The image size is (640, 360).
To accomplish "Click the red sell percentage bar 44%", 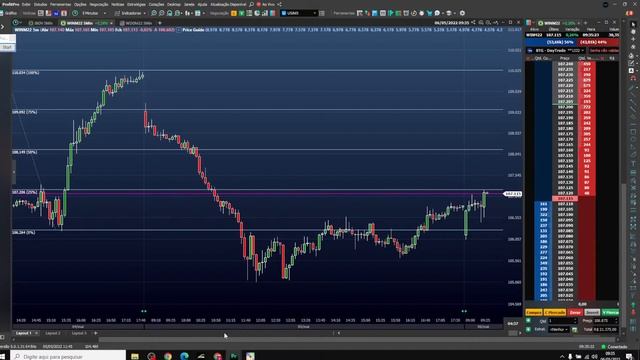I will (x=599, y=42).
